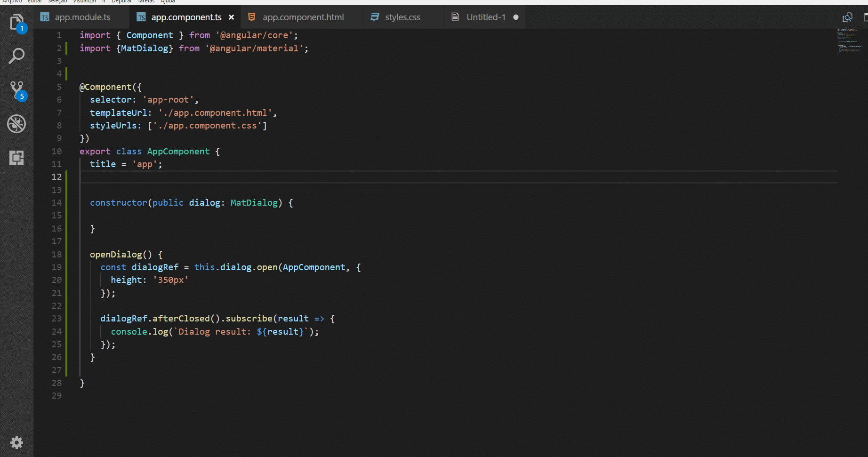The image size is (868, 457).
Task: Close the app.component.ts tab
Action: click(x=231, y=17)
